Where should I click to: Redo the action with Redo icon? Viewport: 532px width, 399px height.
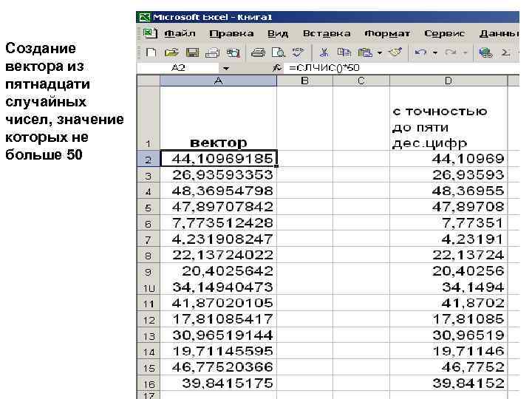pyautogui.click(x=451, y=52)
